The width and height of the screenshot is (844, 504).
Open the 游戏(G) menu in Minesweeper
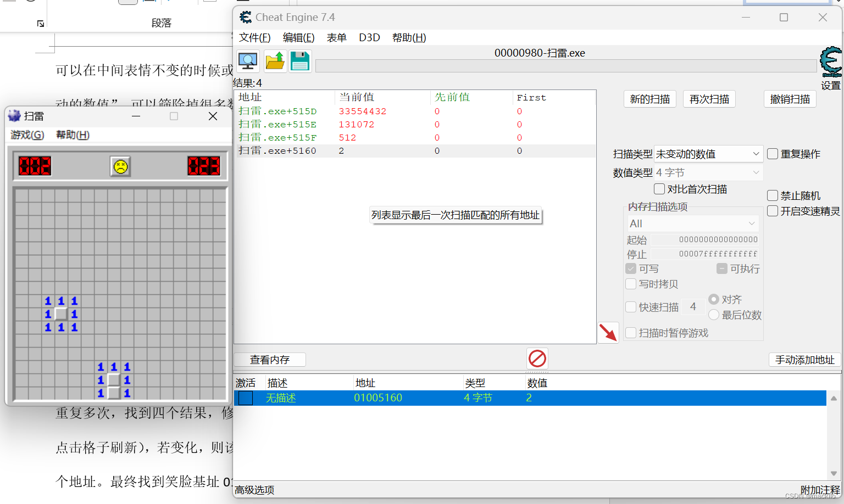tap(27, 135)
